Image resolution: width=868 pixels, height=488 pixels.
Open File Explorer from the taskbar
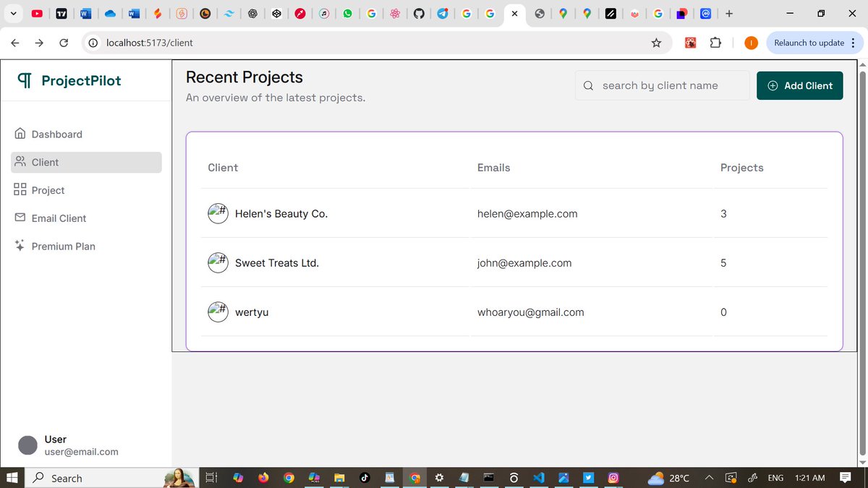tap(339, 478)
